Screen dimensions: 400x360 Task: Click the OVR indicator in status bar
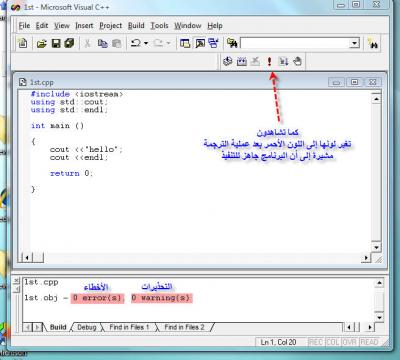[349, 342]
